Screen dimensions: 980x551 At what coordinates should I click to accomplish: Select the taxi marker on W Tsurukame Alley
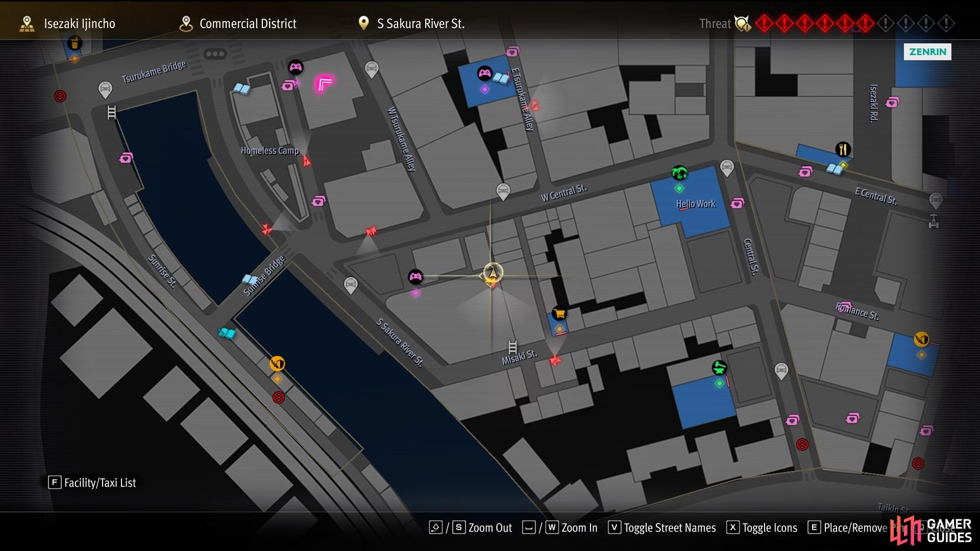[372, 69]
